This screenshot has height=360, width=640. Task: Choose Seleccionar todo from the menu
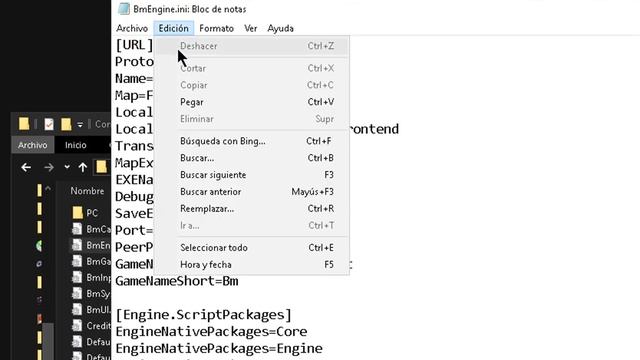tap(252, 248)
